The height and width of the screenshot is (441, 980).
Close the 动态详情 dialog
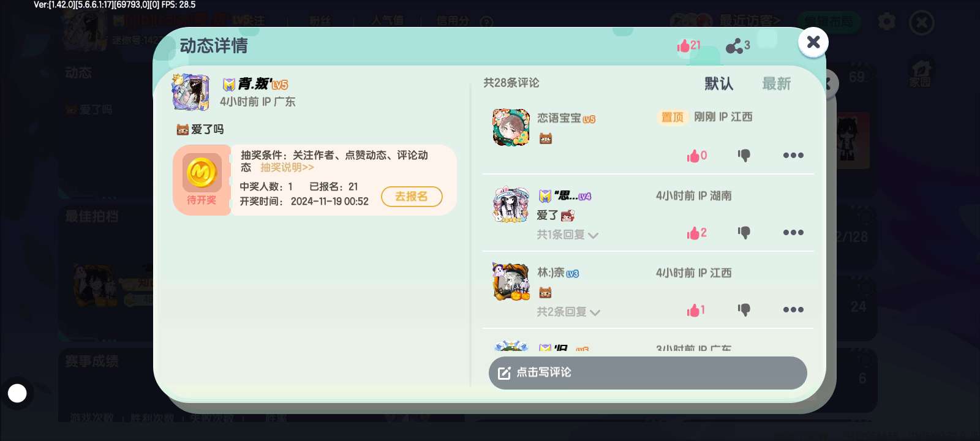tap(813, 42)
